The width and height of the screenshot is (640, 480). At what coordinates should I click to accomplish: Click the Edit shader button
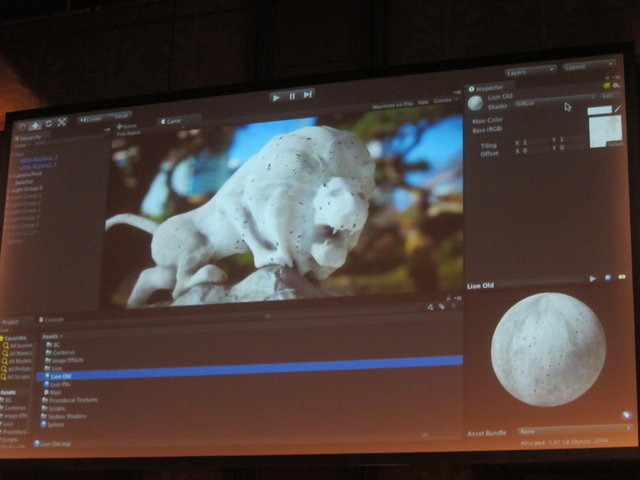(x=608, y=96)
